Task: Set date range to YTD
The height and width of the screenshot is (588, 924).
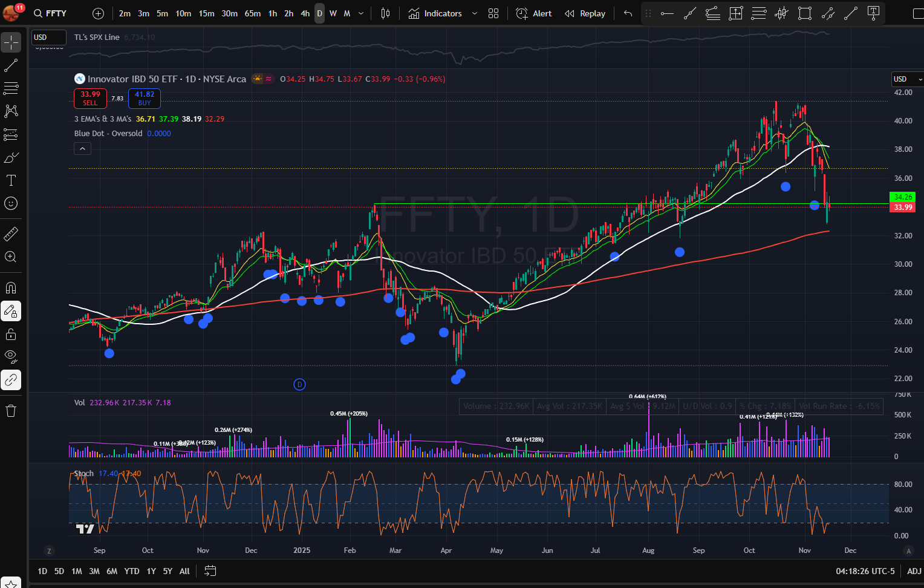Action: pyautogui.click(x=132, y=571)
